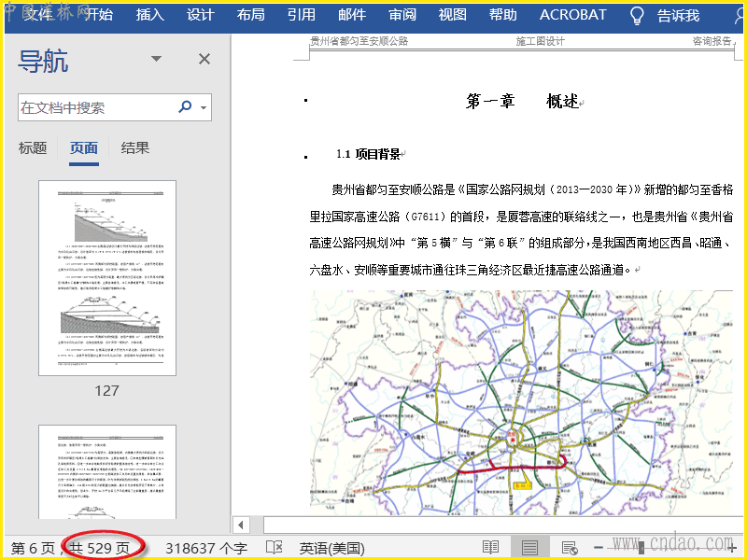Click the 在文档中搜索 search field

coord(97,107)
